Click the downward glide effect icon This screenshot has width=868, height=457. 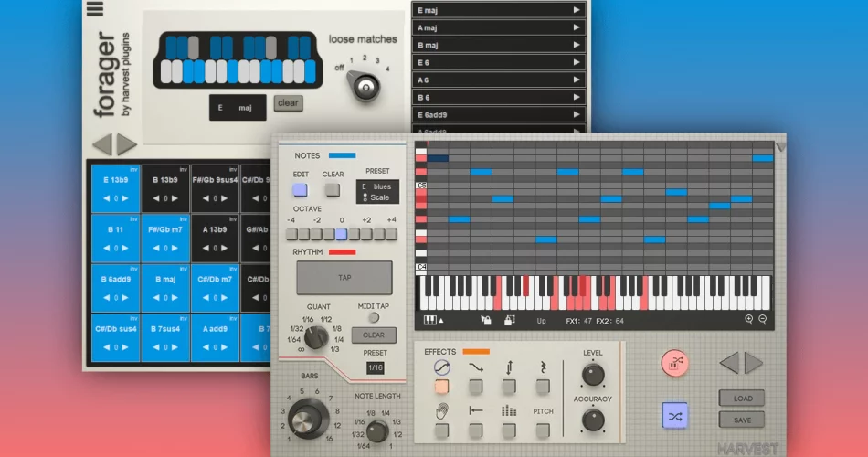pyautogui.click(x=475, y=367)
